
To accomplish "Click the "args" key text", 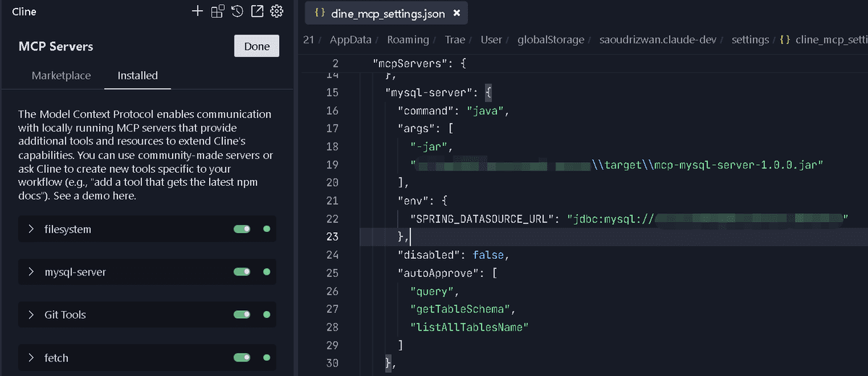I will 417,129.
